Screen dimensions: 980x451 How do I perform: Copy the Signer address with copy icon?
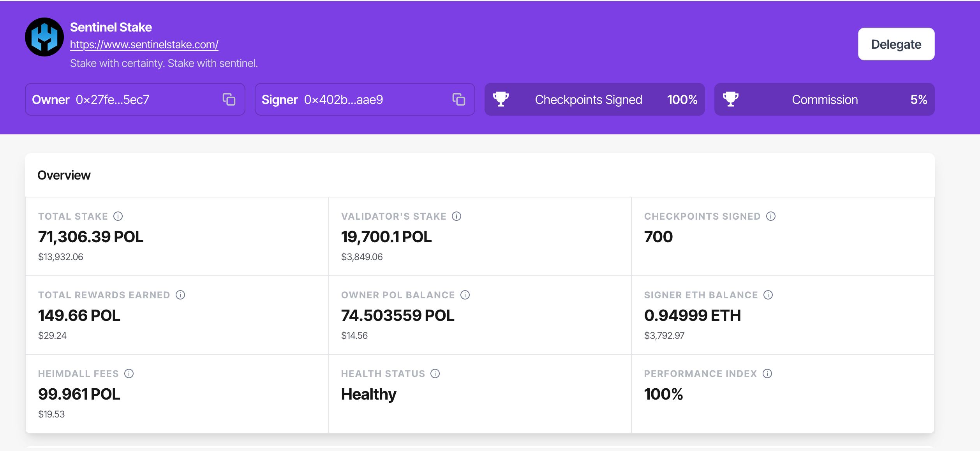459,99
